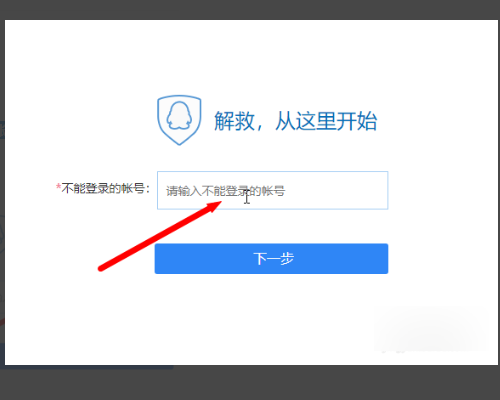
Task: Click the blue strip beneath the dialog's left corner
Action: coord(89,367)
